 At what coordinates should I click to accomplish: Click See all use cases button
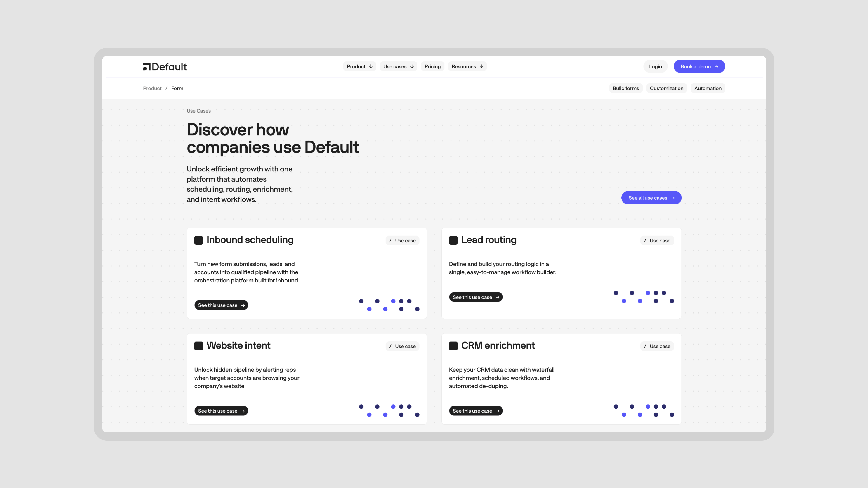[x=651, y=198]
